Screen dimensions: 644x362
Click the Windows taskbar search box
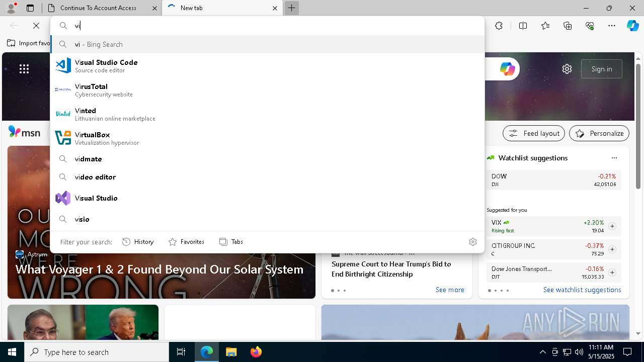point(97,352)
